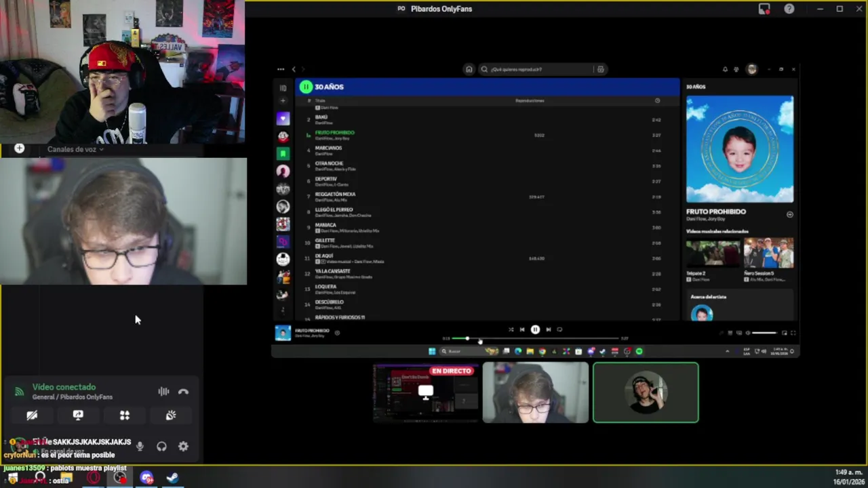Create playlist with Spotify sidebar plus
The height and width of the screenshot is (488, 868).
[x=283, y=101]
